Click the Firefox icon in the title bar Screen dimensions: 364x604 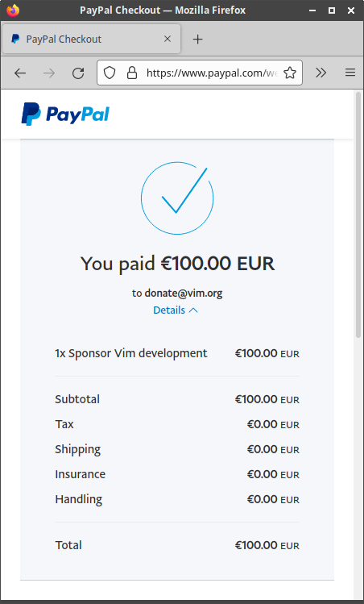point(13,10)
